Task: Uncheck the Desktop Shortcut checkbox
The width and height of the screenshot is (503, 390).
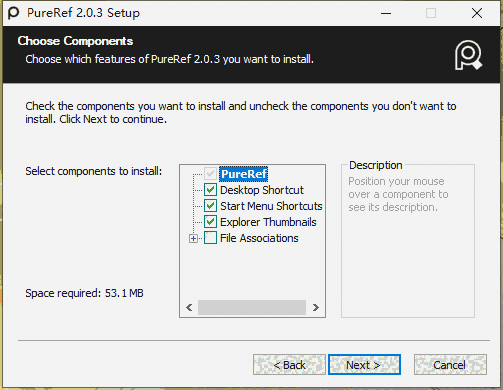Action: (210, 190)
